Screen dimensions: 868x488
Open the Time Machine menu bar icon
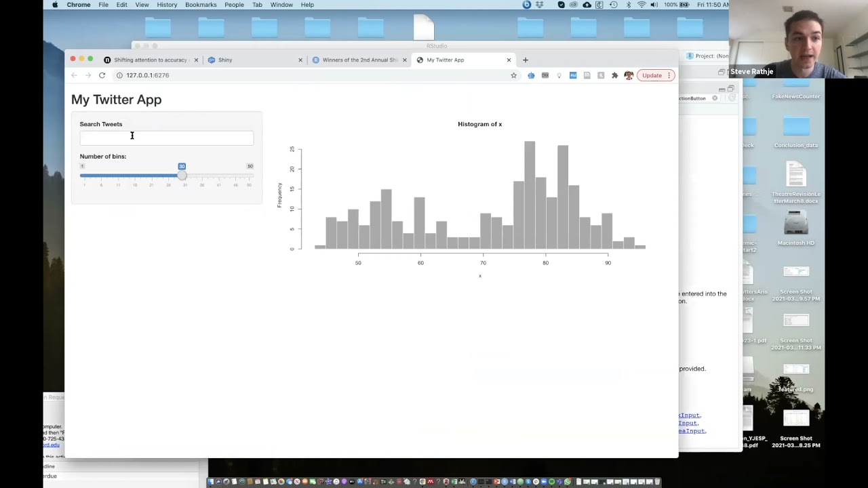click(613, 5)
